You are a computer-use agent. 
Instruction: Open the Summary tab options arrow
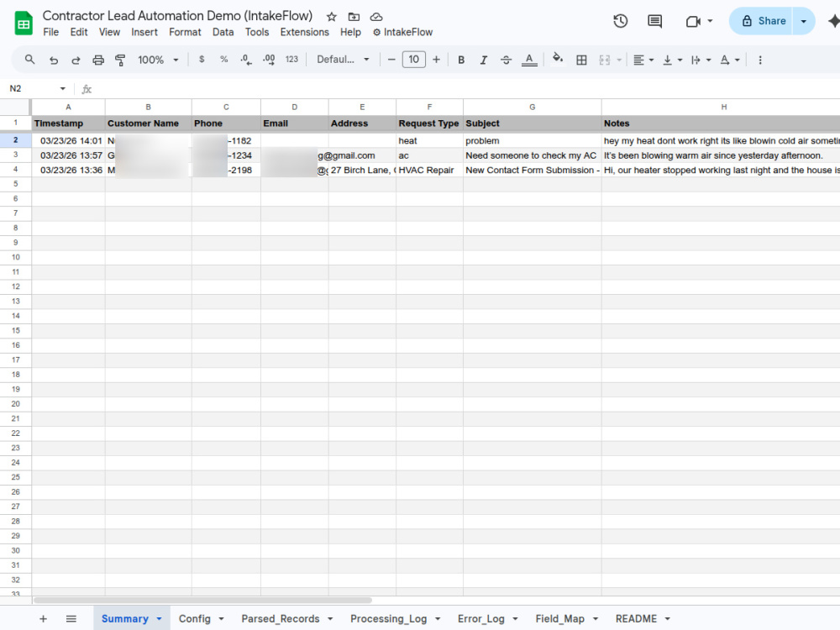pyautogui.click(x=159, y=619)
